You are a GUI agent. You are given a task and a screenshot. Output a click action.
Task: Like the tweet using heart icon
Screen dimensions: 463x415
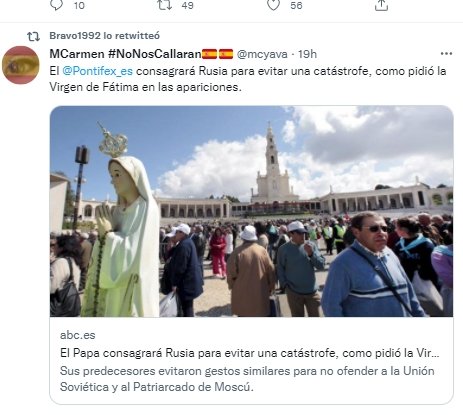[273, 5]
